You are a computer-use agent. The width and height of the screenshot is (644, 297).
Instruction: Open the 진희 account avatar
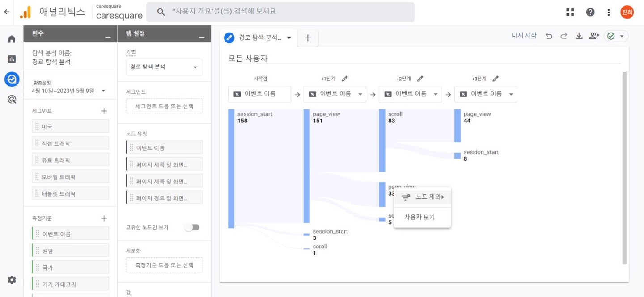point(627,12)
